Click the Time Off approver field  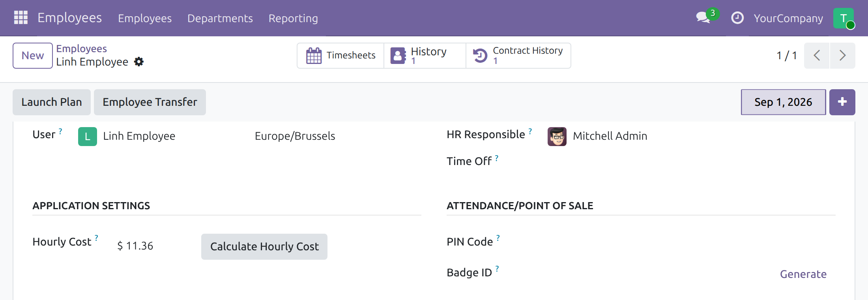(x=691, y=163)
